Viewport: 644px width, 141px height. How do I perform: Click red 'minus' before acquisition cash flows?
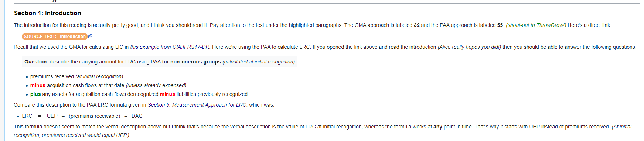[38, 86]
